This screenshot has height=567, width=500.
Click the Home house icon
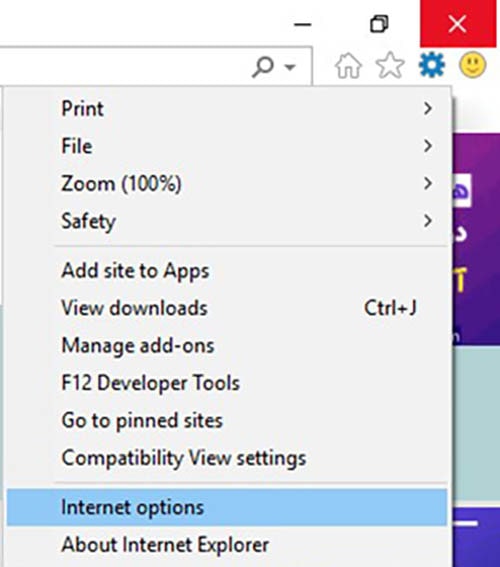click(x=348, y=65)
